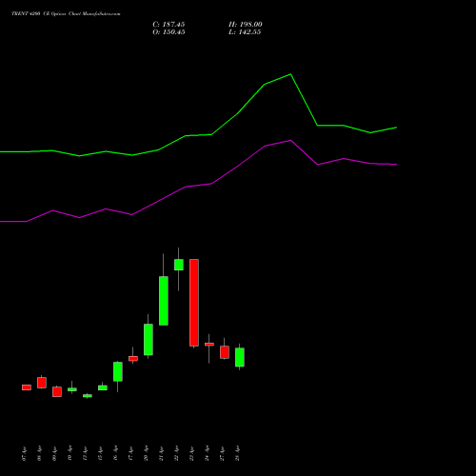Click the high value H: 198.00
Viewport: 476px width, 476px height.
point(245,25)
